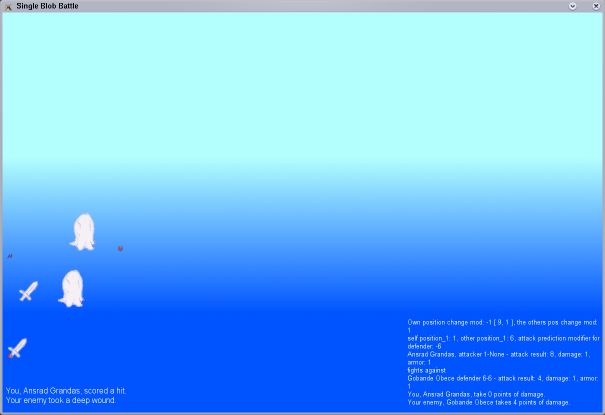Click the 'Single Blob Battle' window title
The image size is (605, 415).
(47, 6)
